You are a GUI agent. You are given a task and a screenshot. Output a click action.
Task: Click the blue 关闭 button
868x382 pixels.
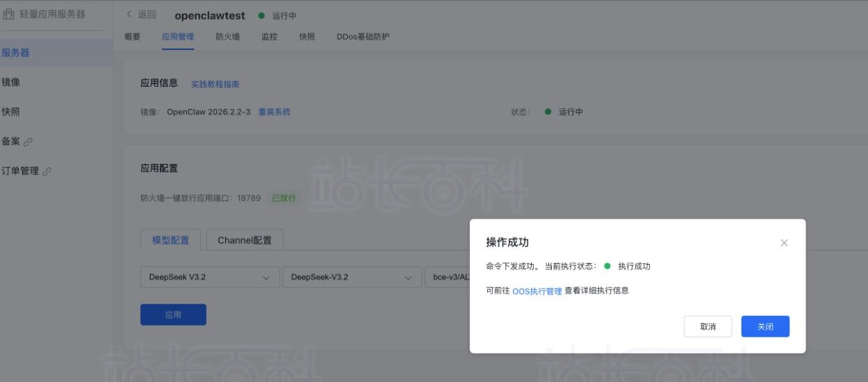click(765, 326)
